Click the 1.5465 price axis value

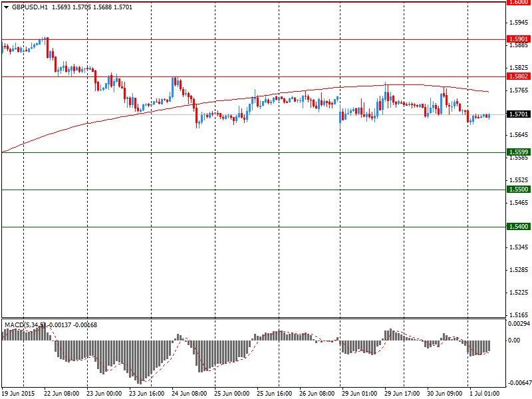(519, 203)
